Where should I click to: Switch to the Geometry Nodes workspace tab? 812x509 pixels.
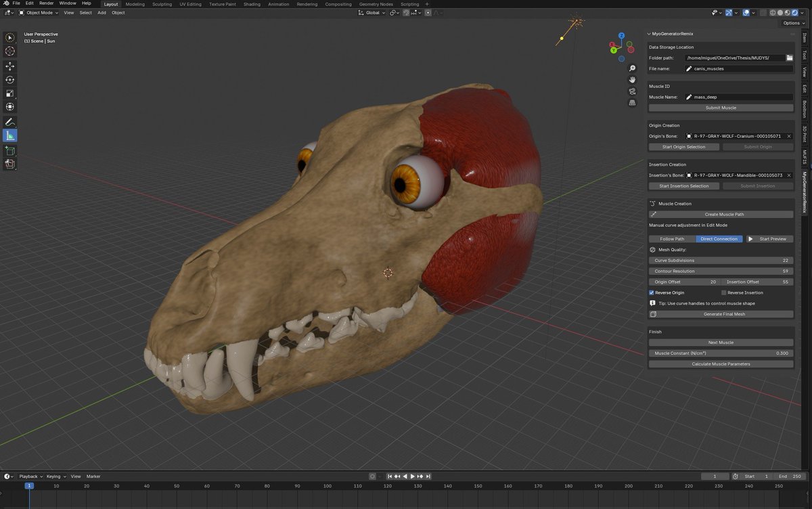(376, 4)
